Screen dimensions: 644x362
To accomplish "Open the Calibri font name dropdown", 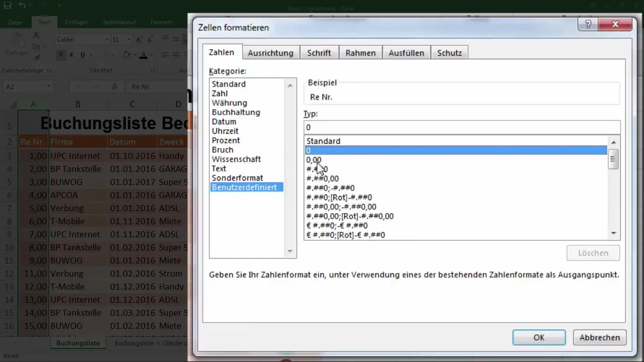I will pos(107,39).
